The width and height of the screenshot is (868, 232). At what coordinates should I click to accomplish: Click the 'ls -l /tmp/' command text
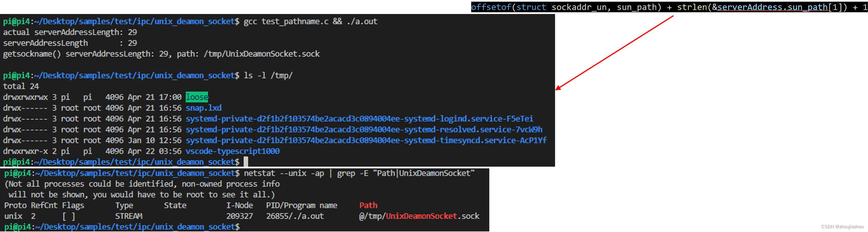coord(268,75)
